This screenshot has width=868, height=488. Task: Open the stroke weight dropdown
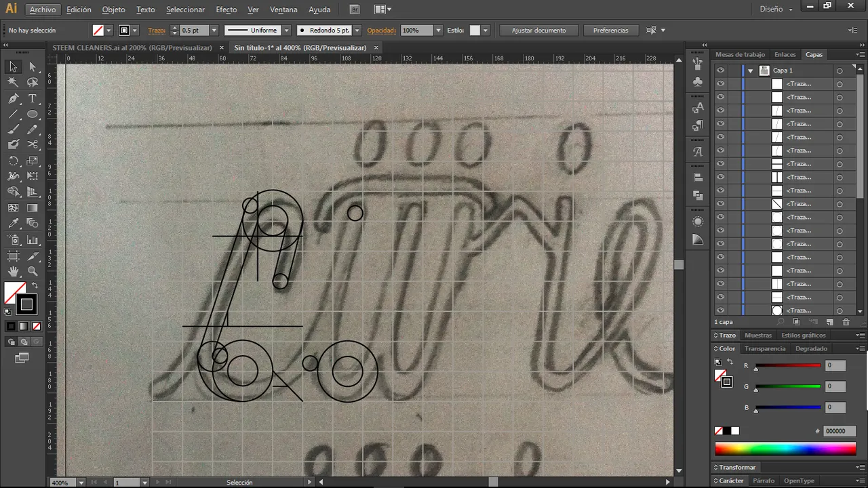point(214,30)
